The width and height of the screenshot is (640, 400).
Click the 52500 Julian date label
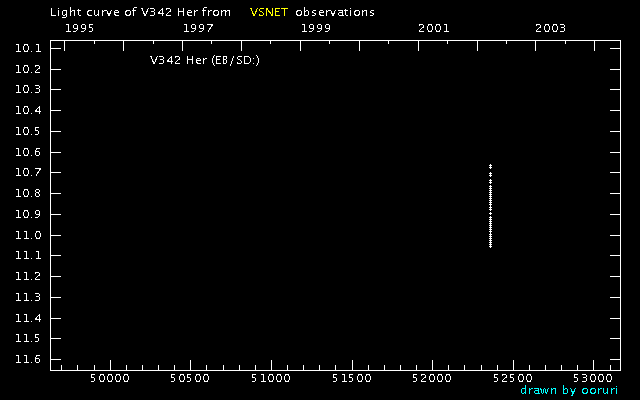pyautogui.click(x=513, y=378)
